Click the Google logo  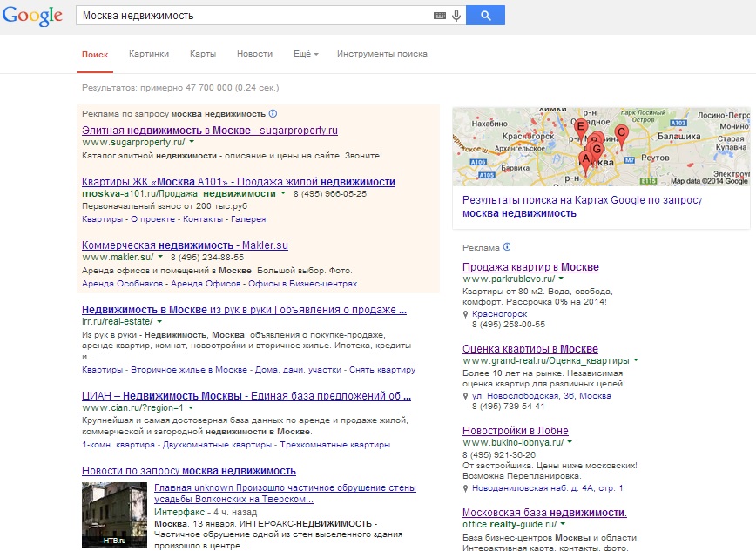point(32,16)
